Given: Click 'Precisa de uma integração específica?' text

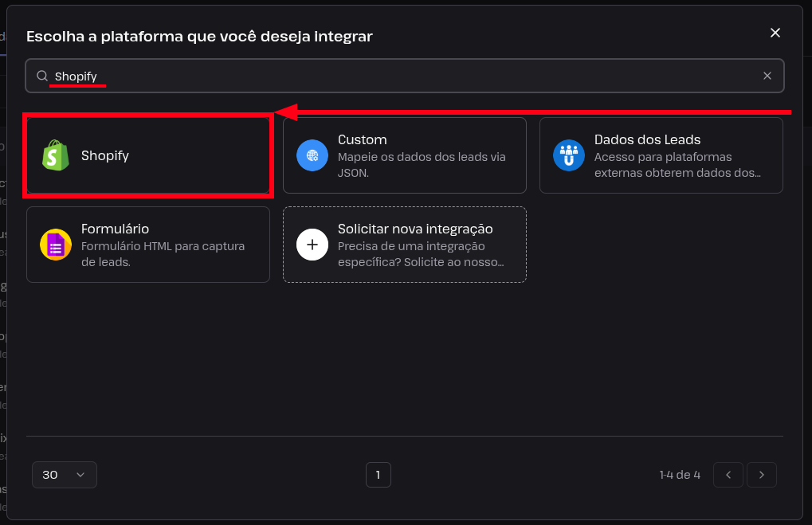Looking at the screenshot, I should 421,253.
